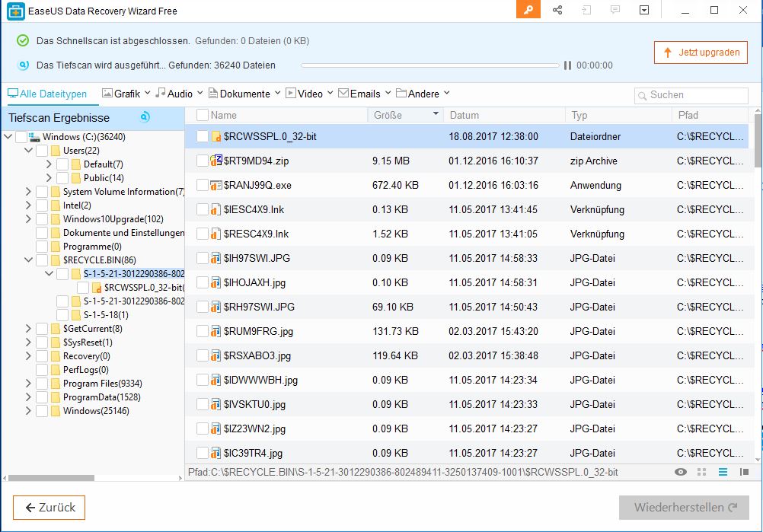Open the preview eye icon
This screenshot has height=532, width=763.
681,473
